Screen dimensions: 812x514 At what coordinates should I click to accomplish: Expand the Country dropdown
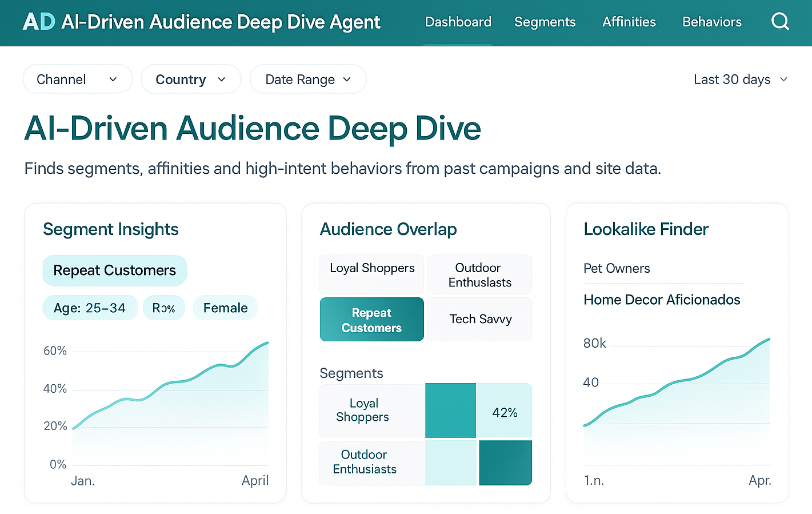pyautogui.click(x=191, y=79)
